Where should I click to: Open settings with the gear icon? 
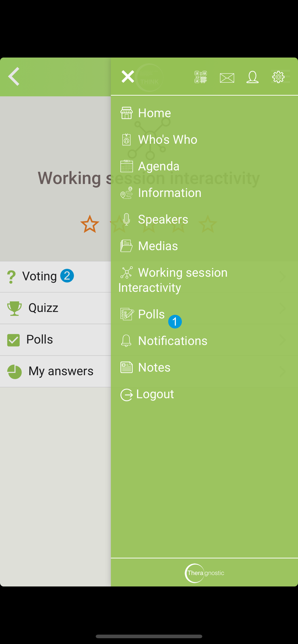278,77
